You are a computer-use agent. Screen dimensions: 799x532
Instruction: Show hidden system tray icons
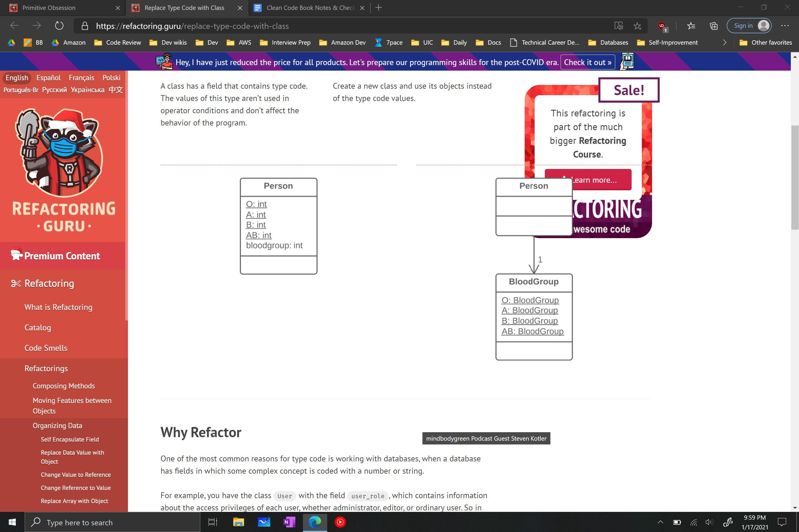pos(661,522)
